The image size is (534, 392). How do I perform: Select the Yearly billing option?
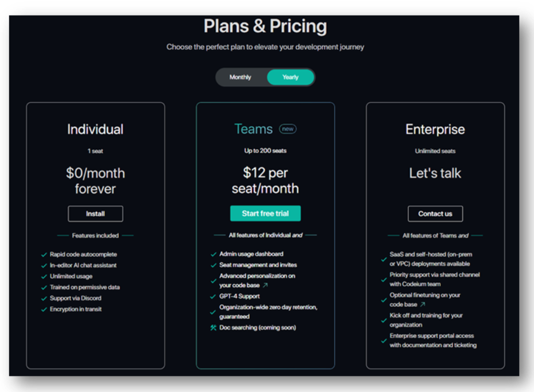click(x=290, y=77)
